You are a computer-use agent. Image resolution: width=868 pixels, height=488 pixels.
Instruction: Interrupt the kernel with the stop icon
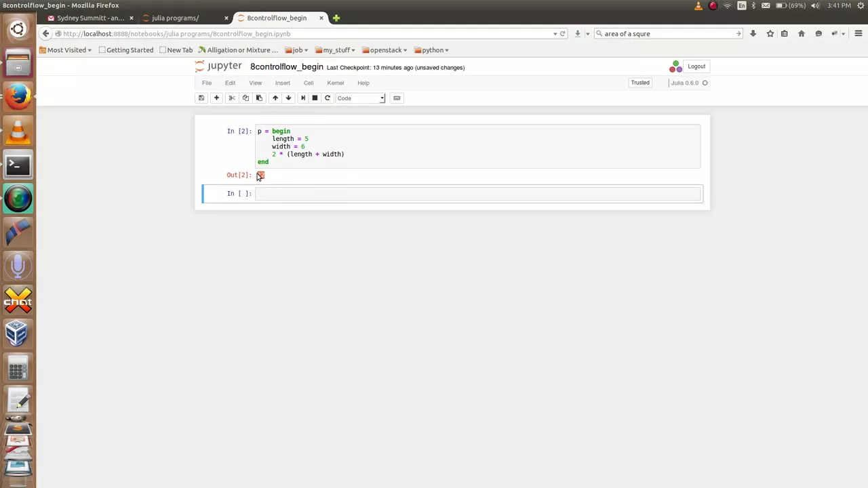point(315,98)
